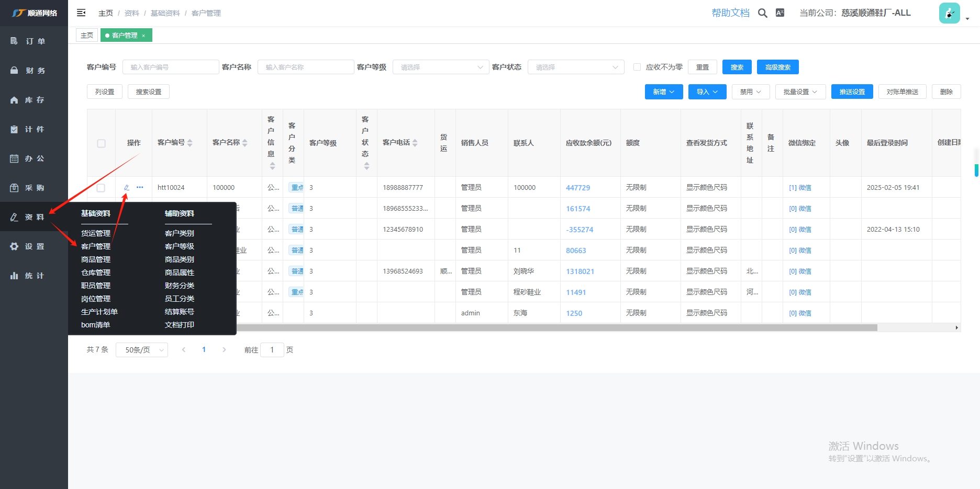Expand the 新增 dropdown button

[664, 92]
